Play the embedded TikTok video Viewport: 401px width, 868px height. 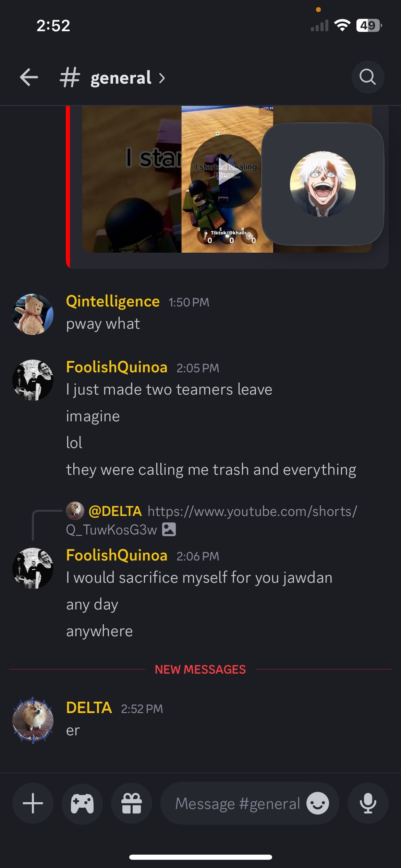point(227,171)
